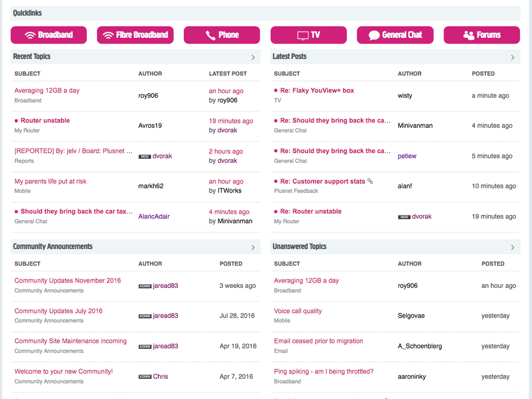Screen dimensions: 532x399
Task: View AlaricAdair's profile link
Action: coord(153,217)
